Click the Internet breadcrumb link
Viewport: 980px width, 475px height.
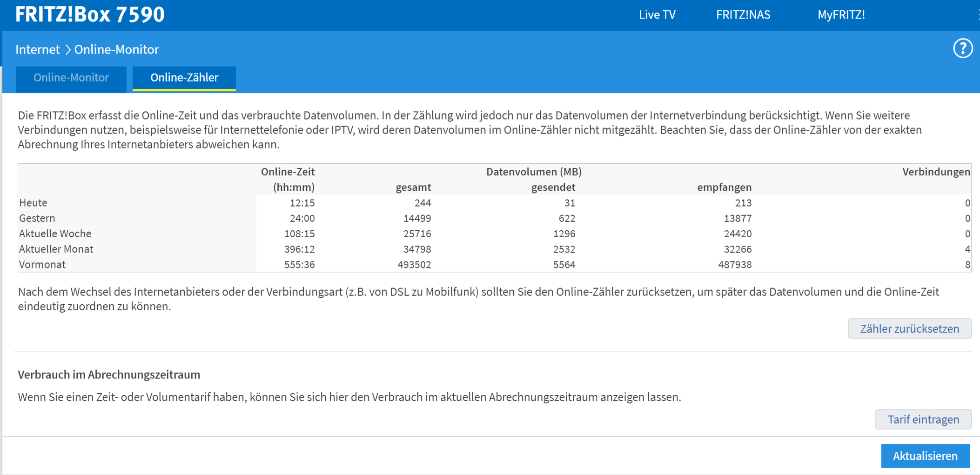click(x=38, y=49)
